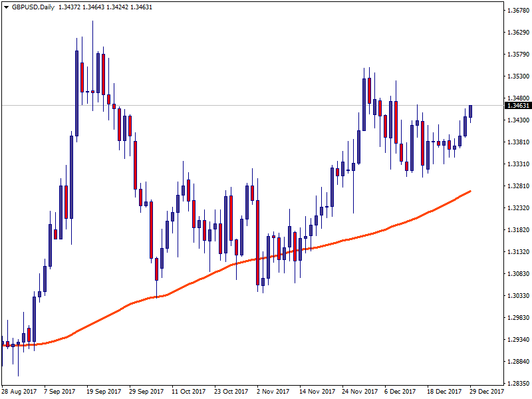
Task: Click the 24 Nov 2017 date label
Action: point(358,392)
